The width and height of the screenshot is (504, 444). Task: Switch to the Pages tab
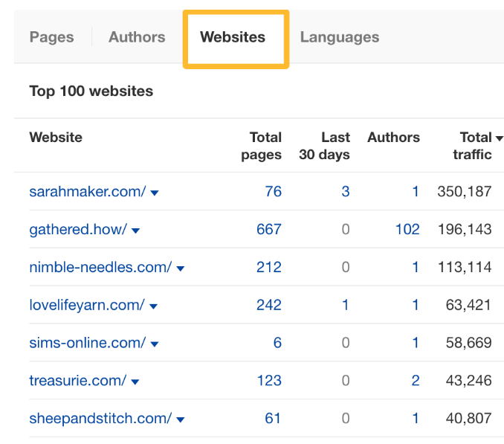click(x=51, y=37)
